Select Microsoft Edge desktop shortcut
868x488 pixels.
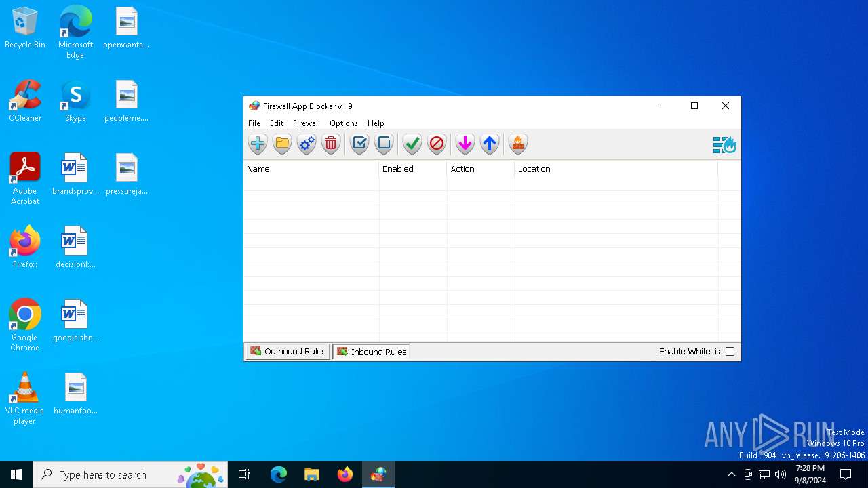coord(75,33)
